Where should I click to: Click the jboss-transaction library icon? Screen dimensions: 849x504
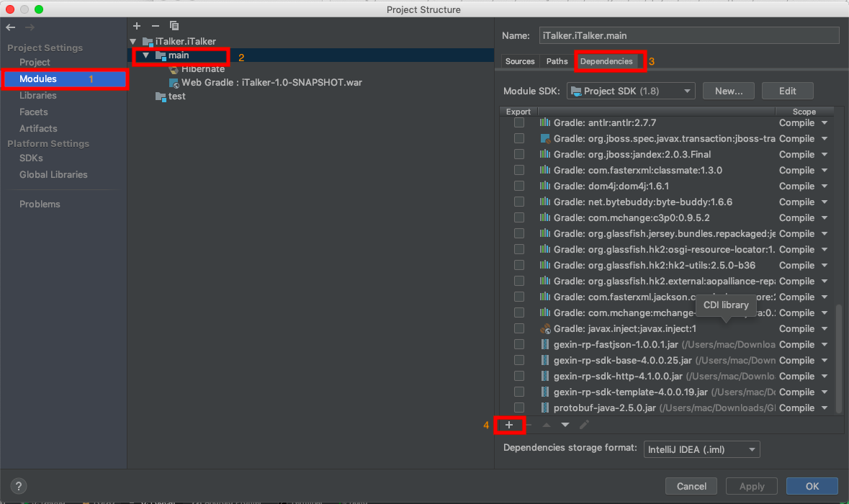[x=545, y=138]
